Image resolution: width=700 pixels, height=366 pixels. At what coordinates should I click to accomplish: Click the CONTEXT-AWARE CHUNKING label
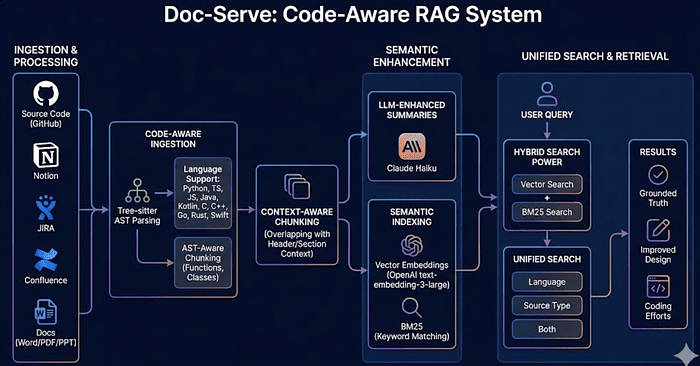297,217
